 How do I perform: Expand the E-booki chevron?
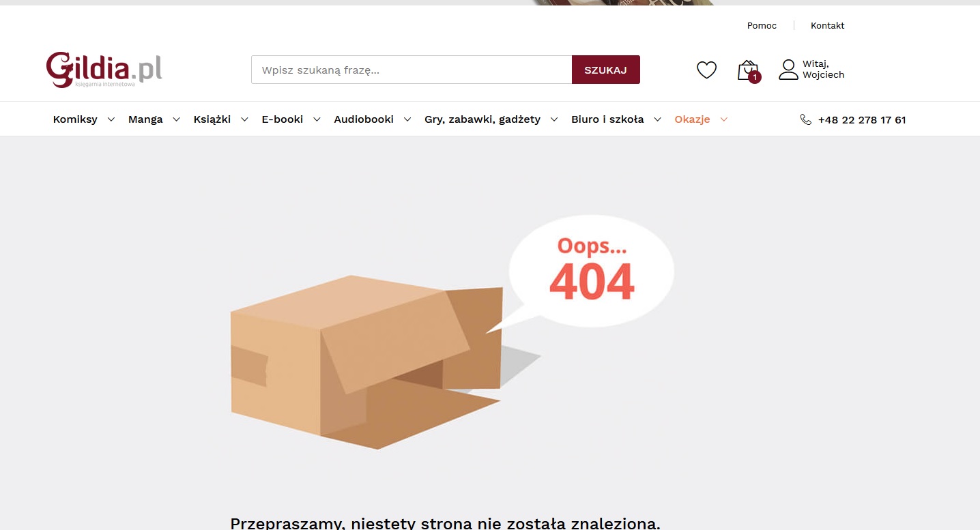coord(317,119)
